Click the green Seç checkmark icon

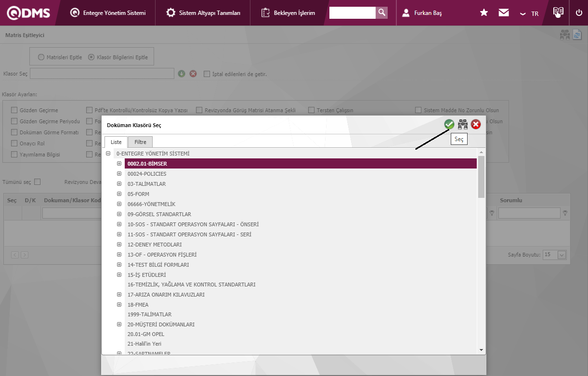449,125
